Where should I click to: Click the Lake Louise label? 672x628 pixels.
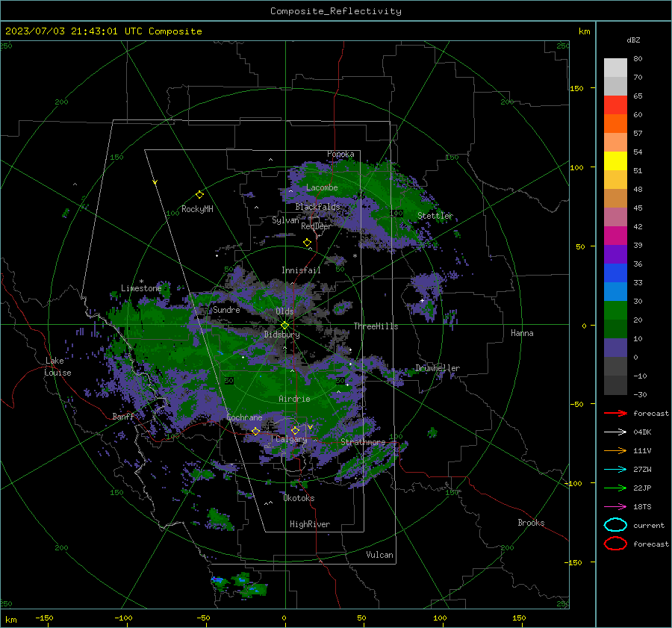point(57,367)
